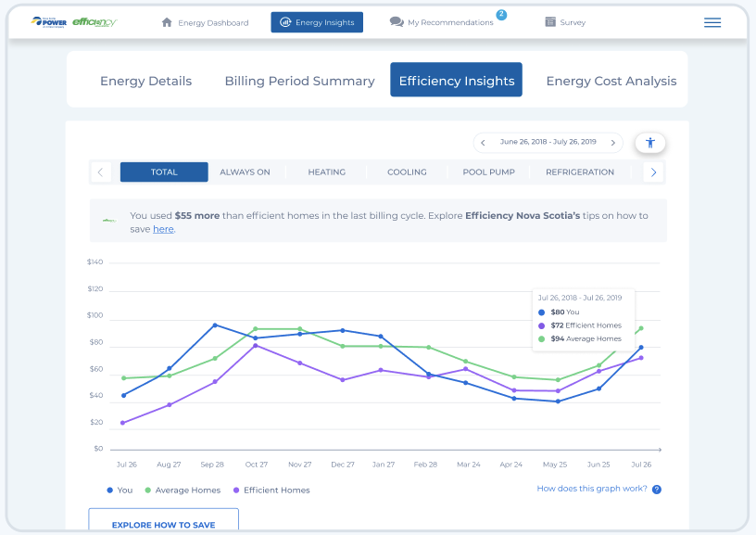Click the accessibility person icon
Screen dimensions: 756x535
click(650, 143)
